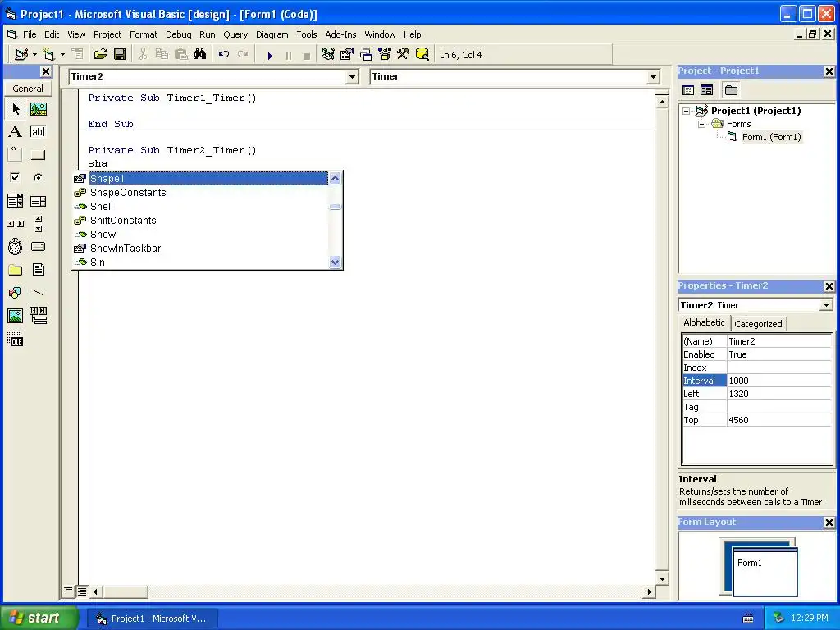Open the Timer2 object dropdown

(x=352, y=77)
